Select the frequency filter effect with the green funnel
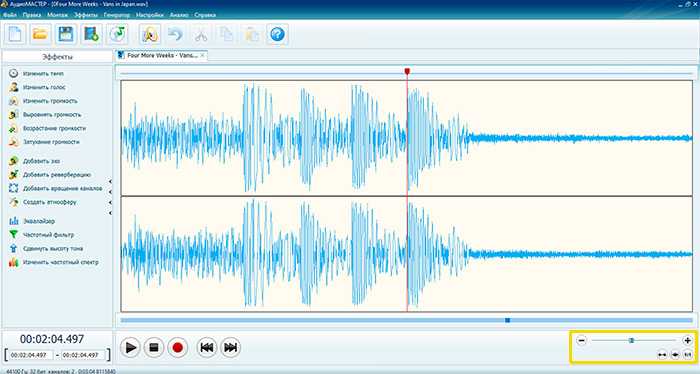700x374 pixels. (42, 235)
